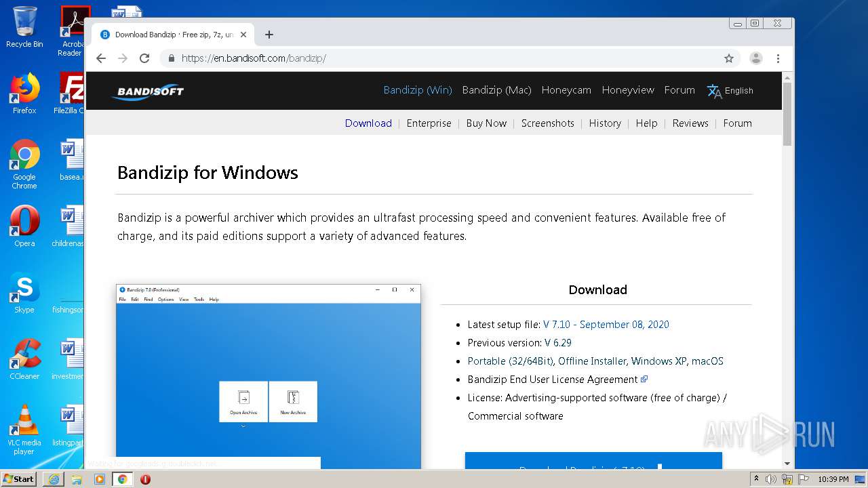The width and height of the screenshot is (868, 488).
Task: Select the History sub-navigation link
Action: (x=605, y=123)
